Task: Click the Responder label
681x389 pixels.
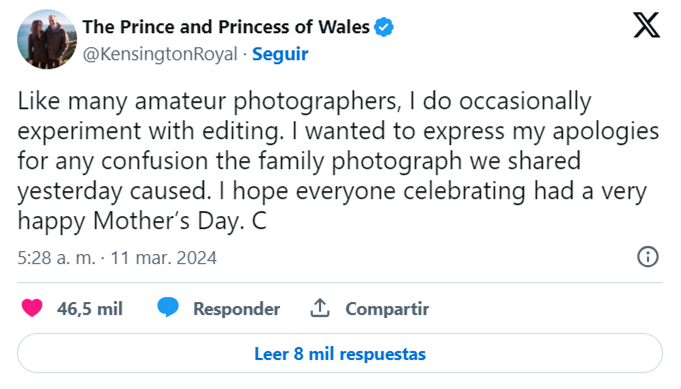Action: 237,309
